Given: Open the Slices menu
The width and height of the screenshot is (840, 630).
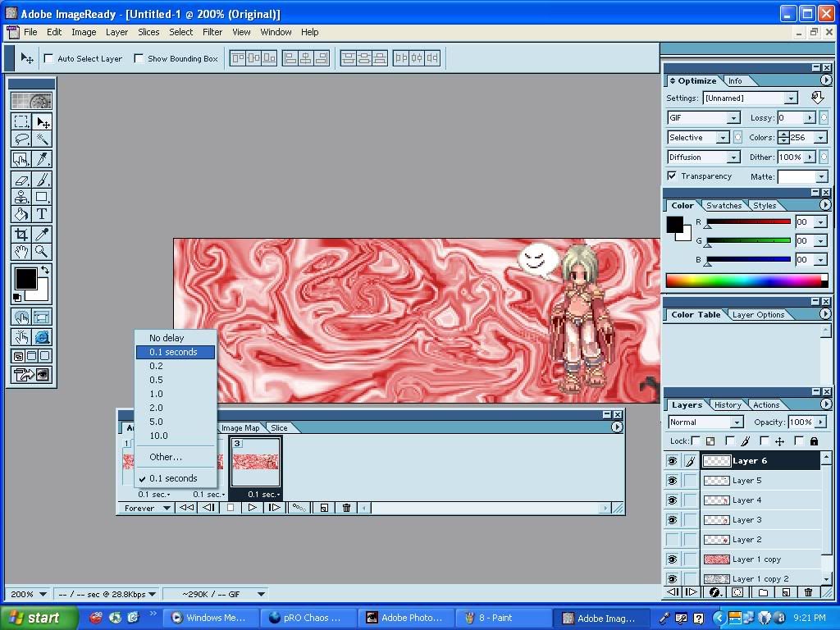Looking at the screenshot, I should [x=148, y=32].
